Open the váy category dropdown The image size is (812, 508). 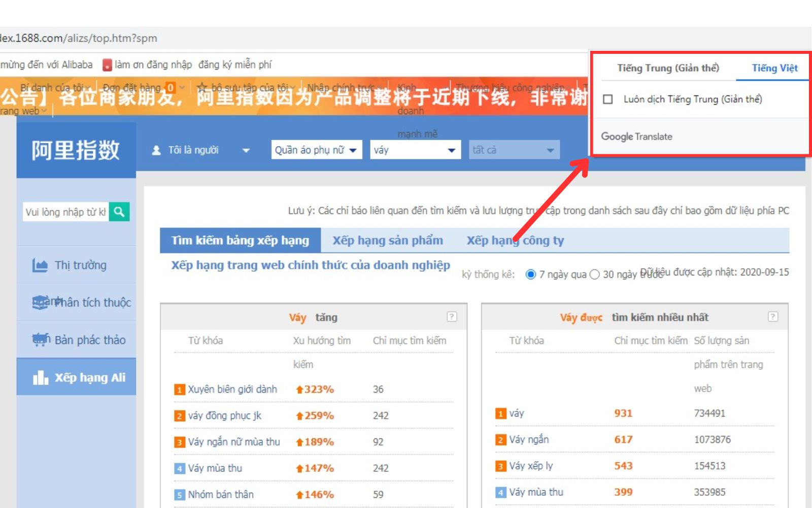pyautogui.click(x=415, y=150)
